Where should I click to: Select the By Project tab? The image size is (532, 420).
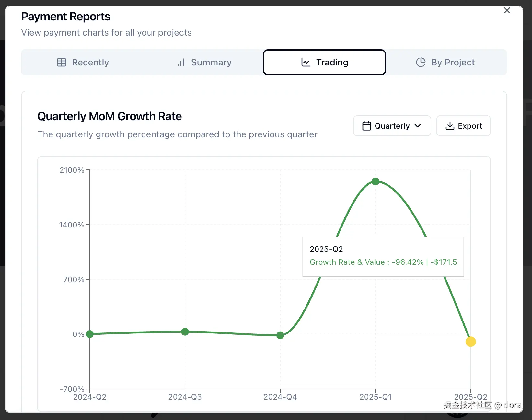(x=445, y=62)
